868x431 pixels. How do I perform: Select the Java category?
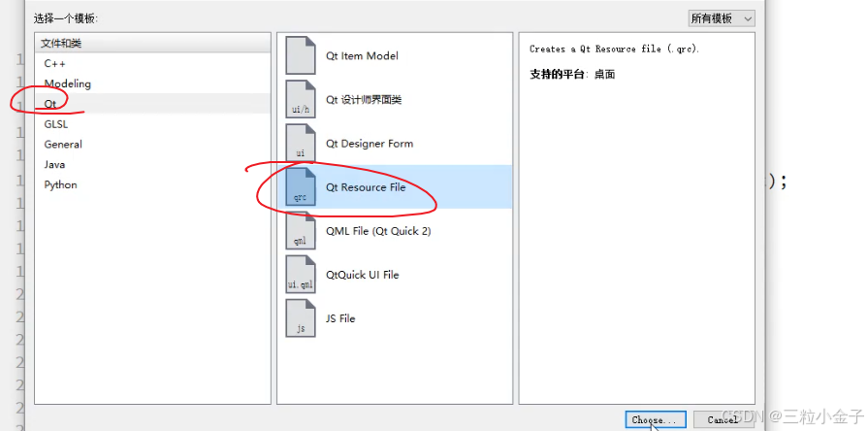[152, 164]
